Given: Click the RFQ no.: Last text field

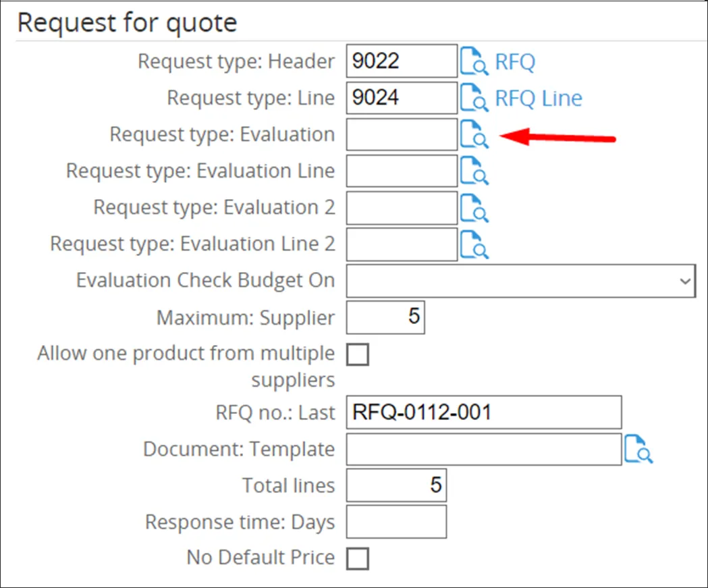Looking at the screenshot, I should [483, 412].
